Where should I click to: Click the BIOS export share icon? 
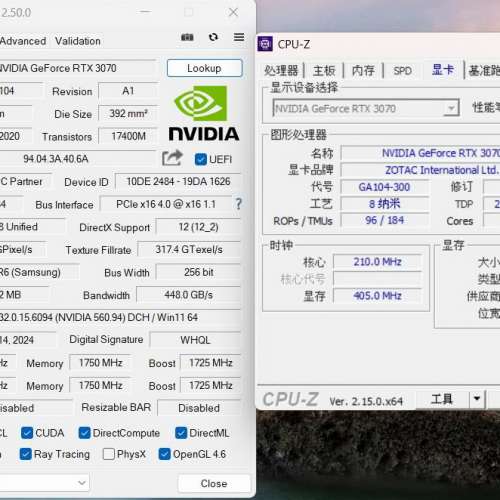172,158
